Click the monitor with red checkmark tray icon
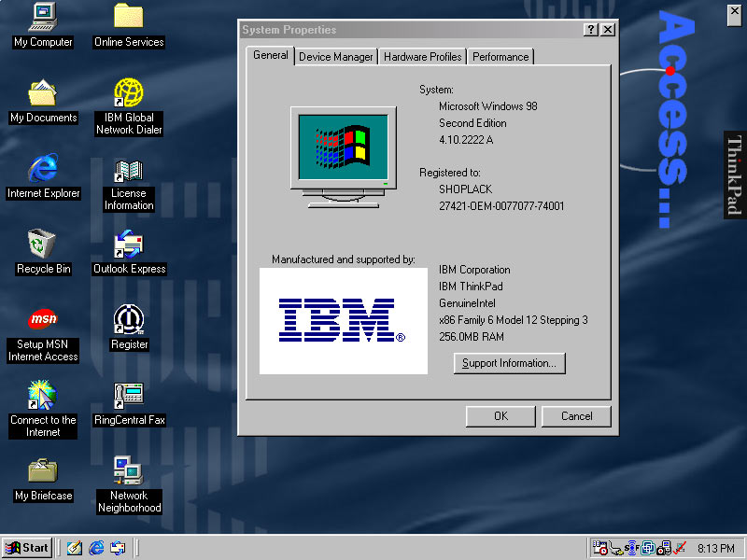Viewport: 747px width, 560px height. (680, 548)
